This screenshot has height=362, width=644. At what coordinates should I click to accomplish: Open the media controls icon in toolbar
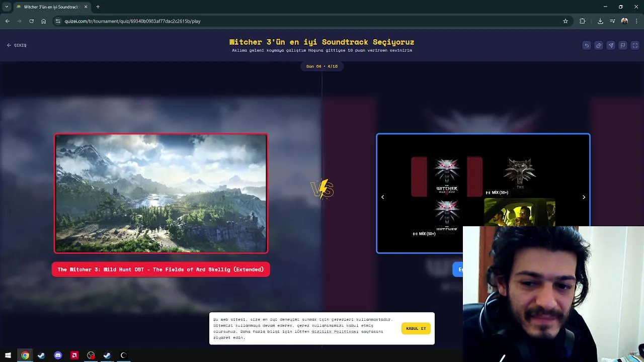(612, 21)
